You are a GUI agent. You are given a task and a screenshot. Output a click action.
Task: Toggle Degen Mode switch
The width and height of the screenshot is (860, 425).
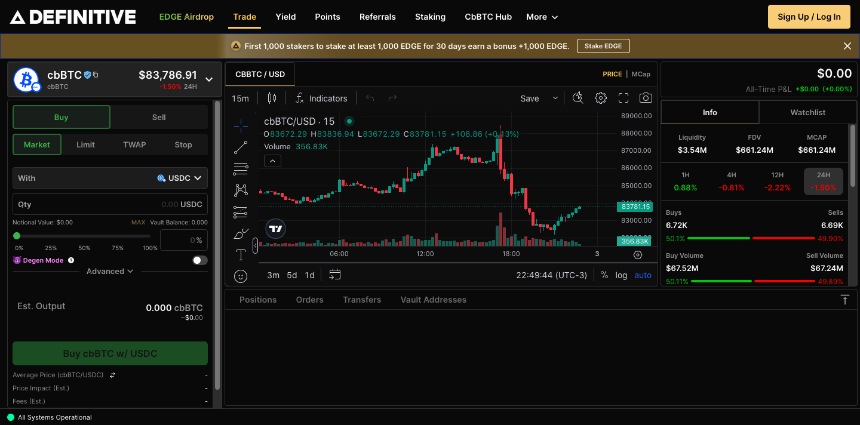point(200,260)
